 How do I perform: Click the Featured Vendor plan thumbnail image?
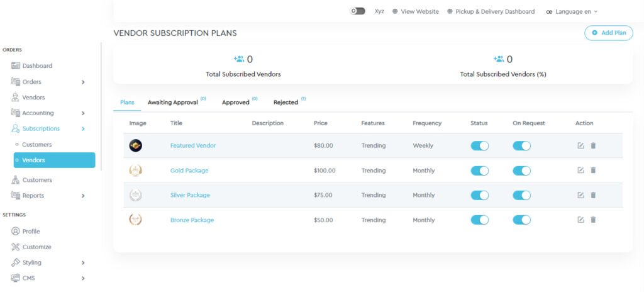click(135, 145)
